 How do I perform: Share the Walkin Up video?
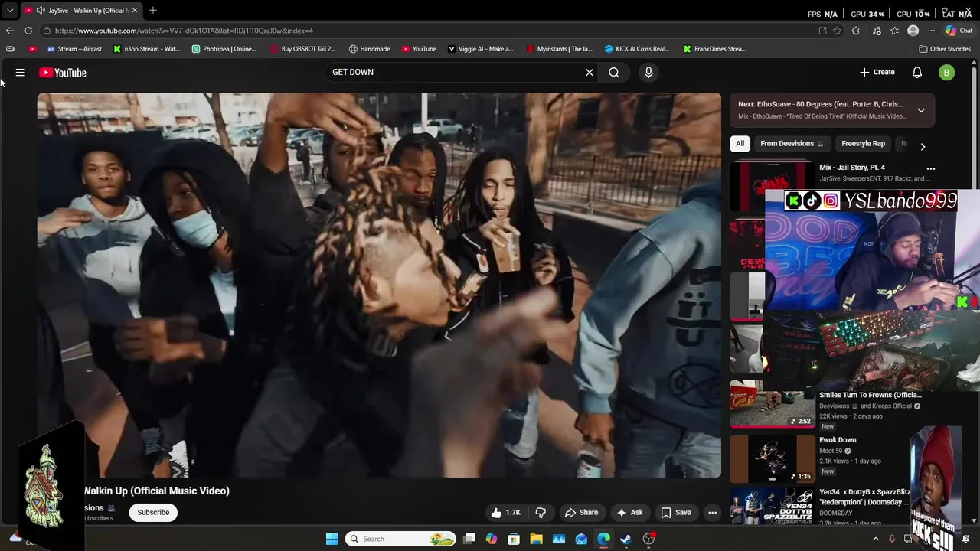click(x=581, y=513)
